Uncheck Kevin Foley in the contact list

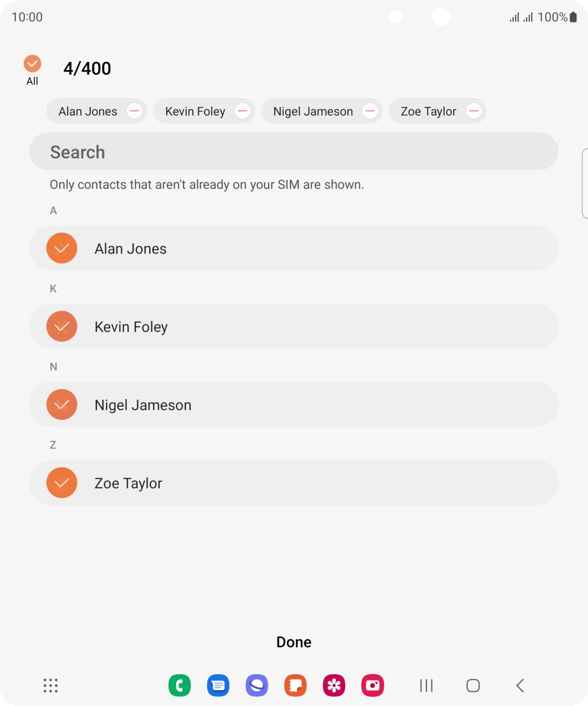[62, 326]
